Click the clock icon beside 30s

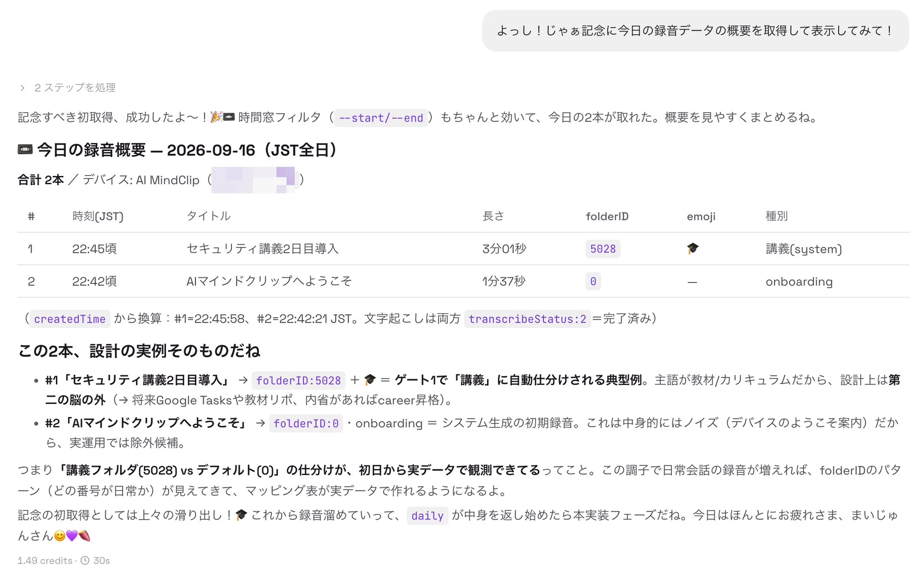point(85,560)
